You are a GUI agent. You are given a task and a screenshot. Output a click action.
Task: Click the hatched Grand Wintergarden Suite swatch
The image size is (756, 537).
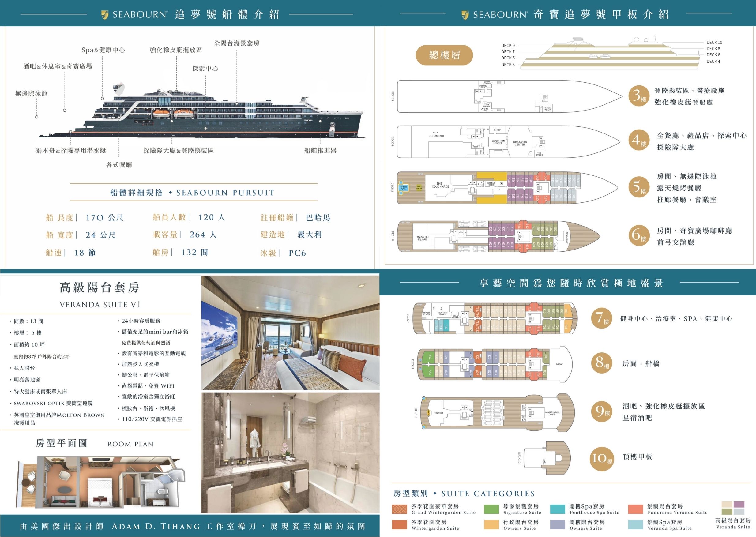[400, 509]
